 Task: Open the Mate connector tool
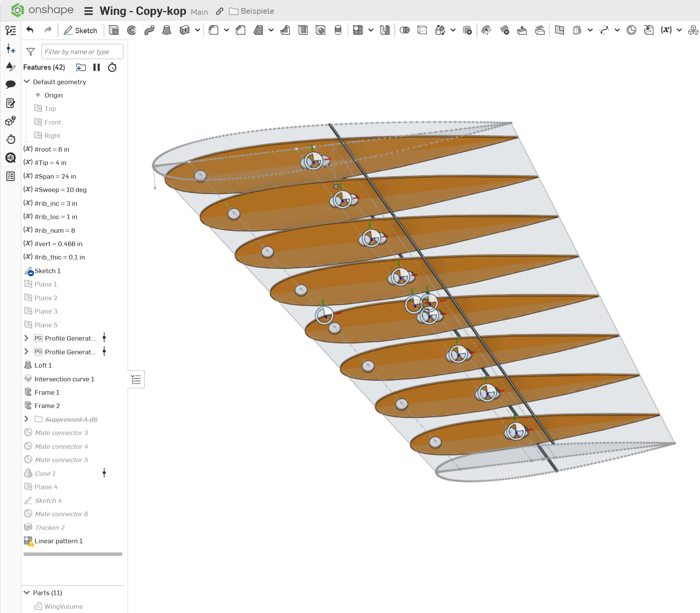(x=631, y=30)
